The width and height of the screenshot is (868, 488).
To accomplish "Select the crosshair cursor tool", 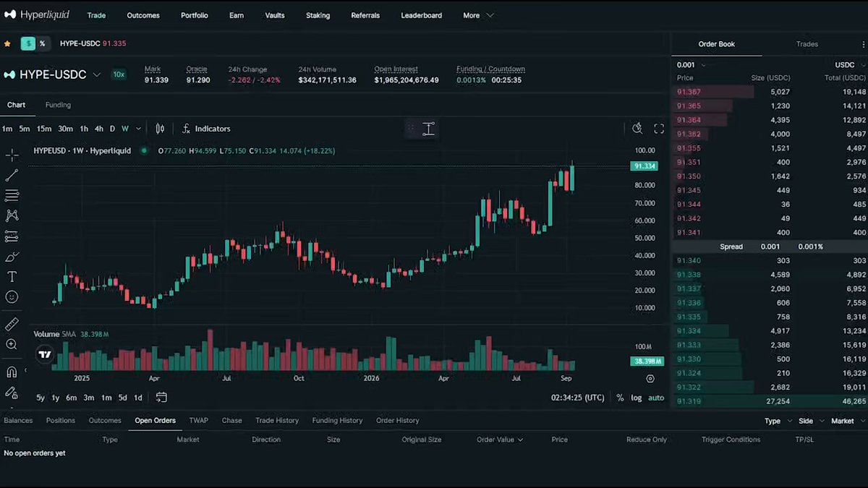I will click(x=12, y=155).
